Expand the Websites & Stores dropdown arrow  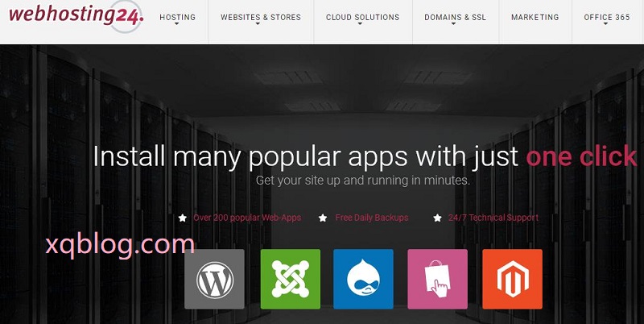tap(258, 24)
